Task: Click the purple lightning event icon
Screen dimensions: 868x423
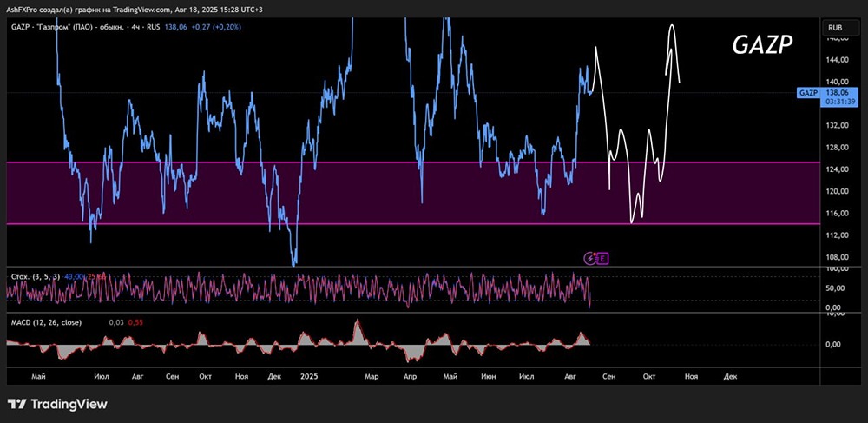Action: (591, 257)
